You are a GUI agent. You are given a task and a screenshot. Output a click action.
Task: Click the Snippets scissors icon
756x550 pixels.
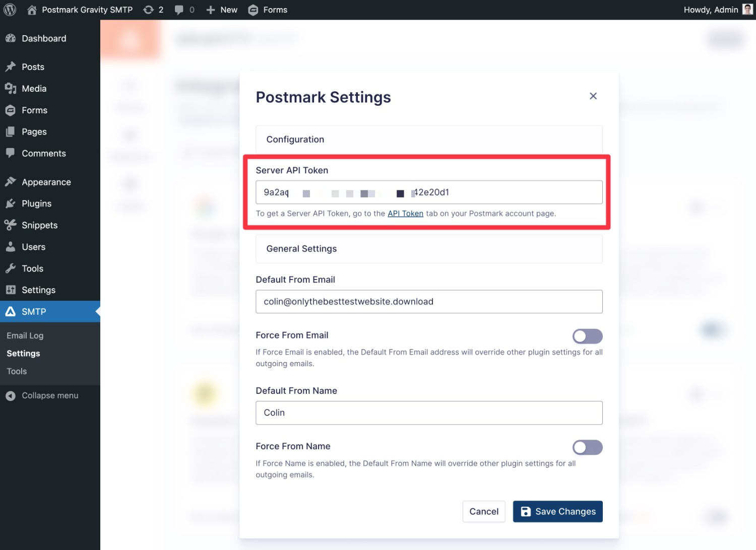click(11, 225)
